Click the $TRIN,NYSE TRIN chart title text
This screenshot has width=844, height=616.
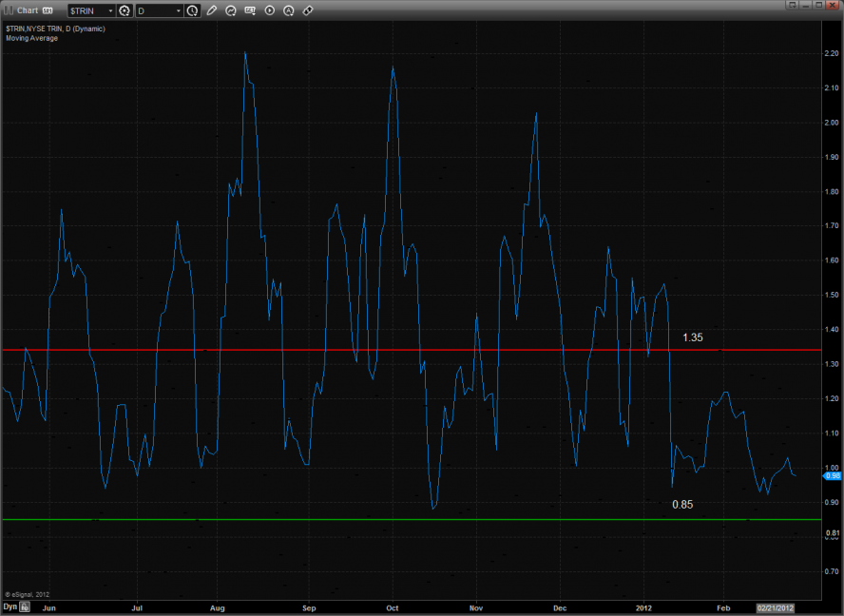pos(54,29)
